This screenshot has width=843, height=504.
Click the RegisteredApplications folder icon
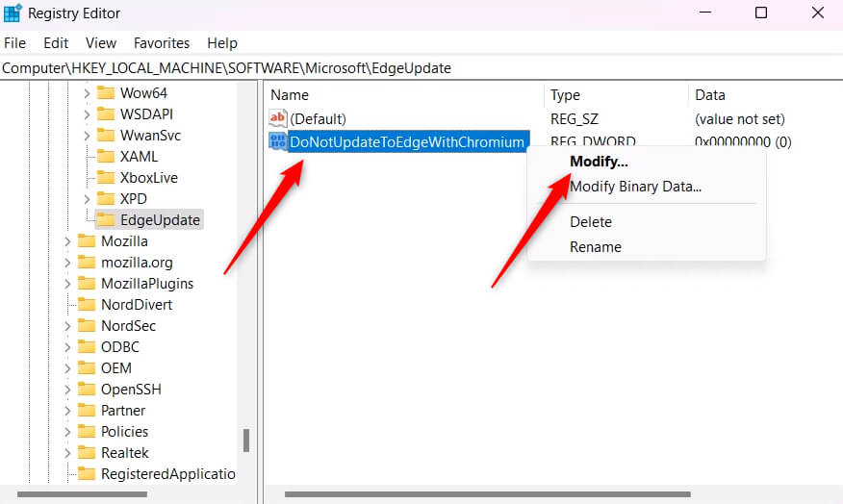click(x=88, y=474)
